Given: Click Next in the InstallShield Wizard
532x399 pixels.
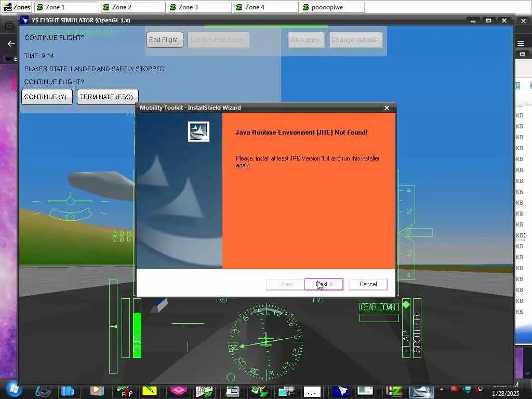Looking at the screenshot, I should (324, 284).
